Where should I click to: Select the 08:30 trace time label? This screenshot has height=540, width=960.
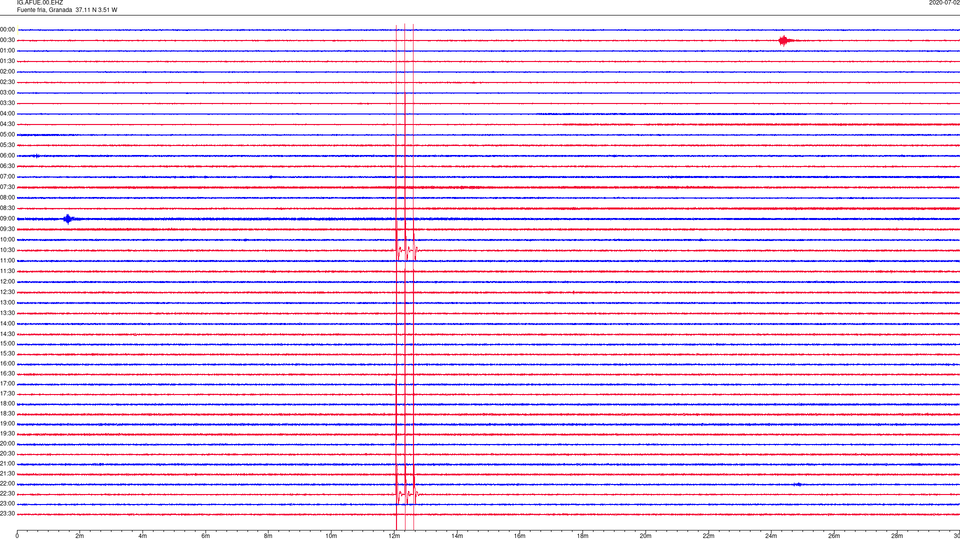tap(7, 208)
